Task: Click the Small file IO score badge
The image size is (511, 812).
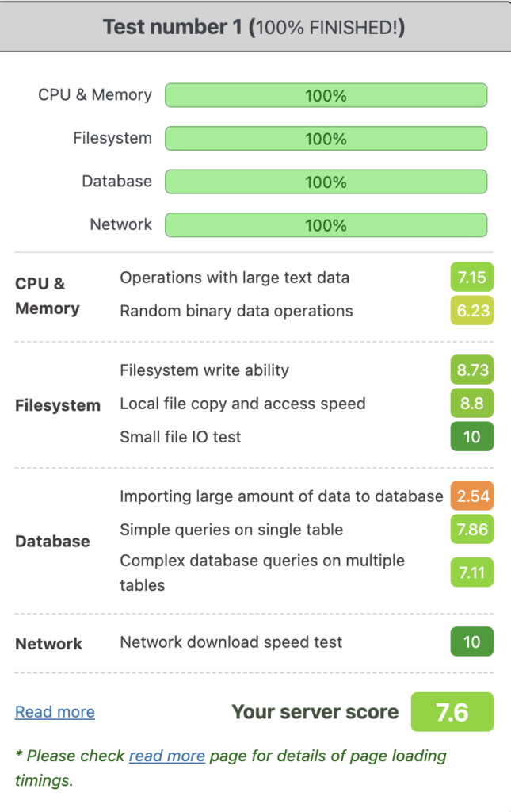Action: (x=471, y=437)
